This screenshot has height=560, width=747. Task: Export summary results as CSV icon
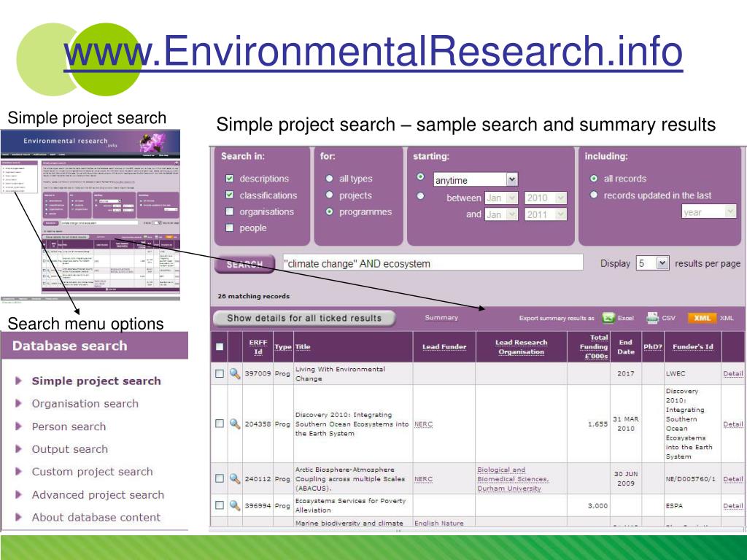[652, 318]
